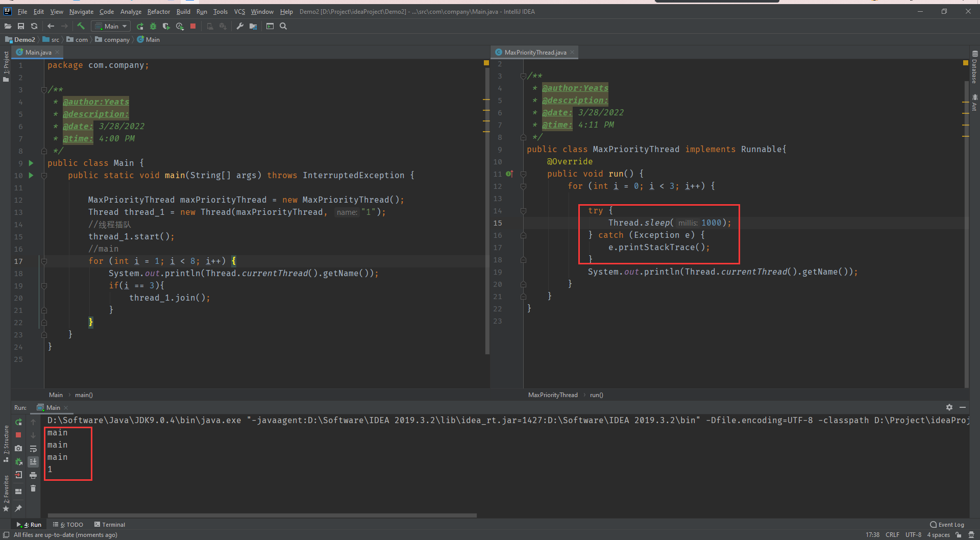Image resolution: width=980 pixels, height=540 pixels.
Task: Click Restore Layout icon in Run panel
Action: (18, 492)
